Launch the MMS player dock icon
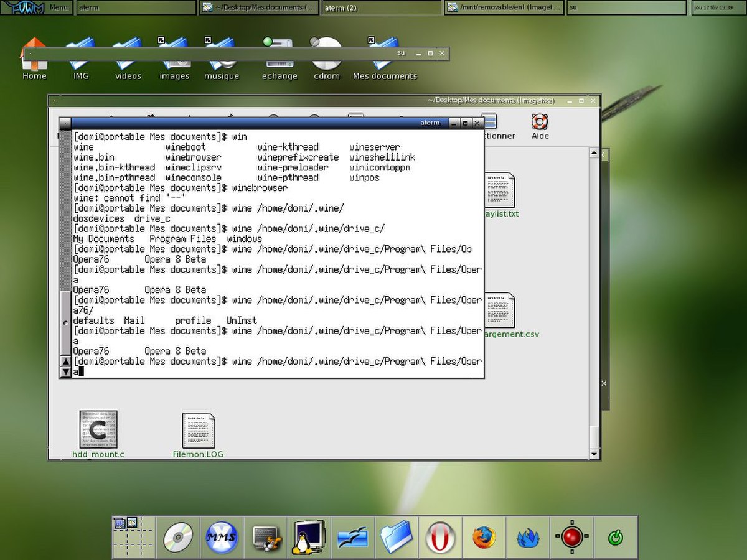The image size is (747, 560). tap(222, 537)
